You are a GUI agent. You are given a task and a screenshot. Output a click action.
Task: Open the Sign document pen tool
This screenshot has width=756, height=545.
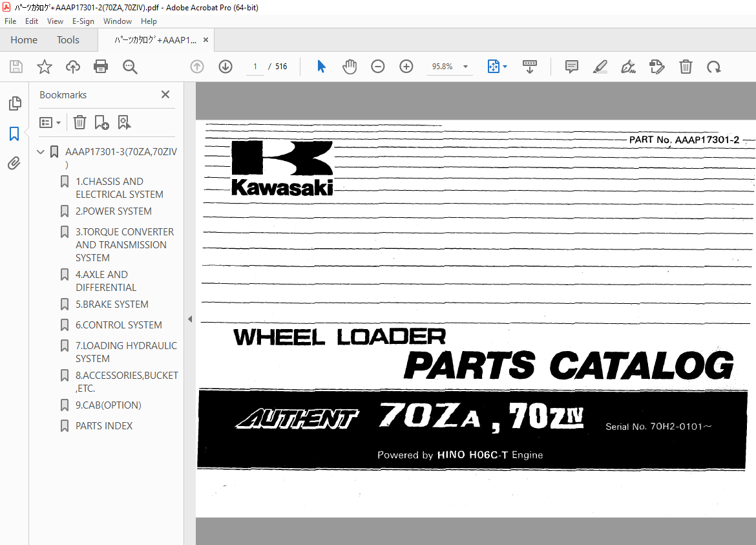[x=628, y=67]
